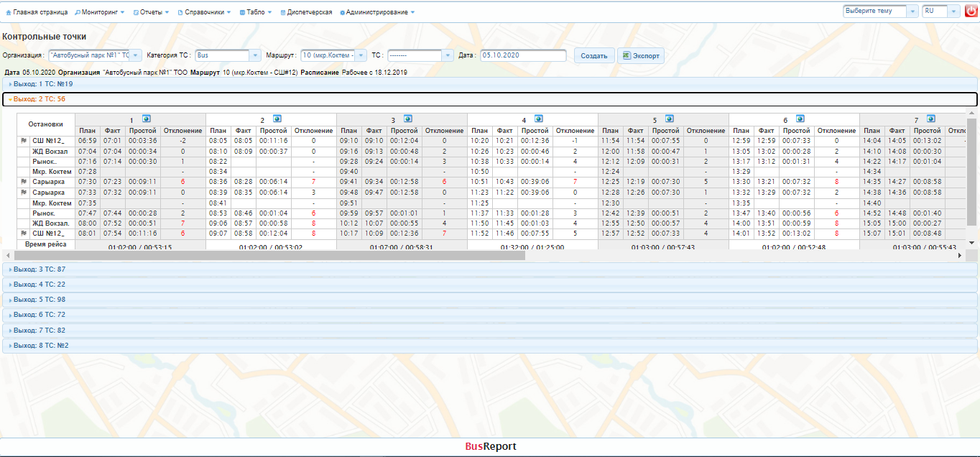Click the flag icon on the 06:59 СШ №12_ row
980x457 pixels.
tap(24, 141)
